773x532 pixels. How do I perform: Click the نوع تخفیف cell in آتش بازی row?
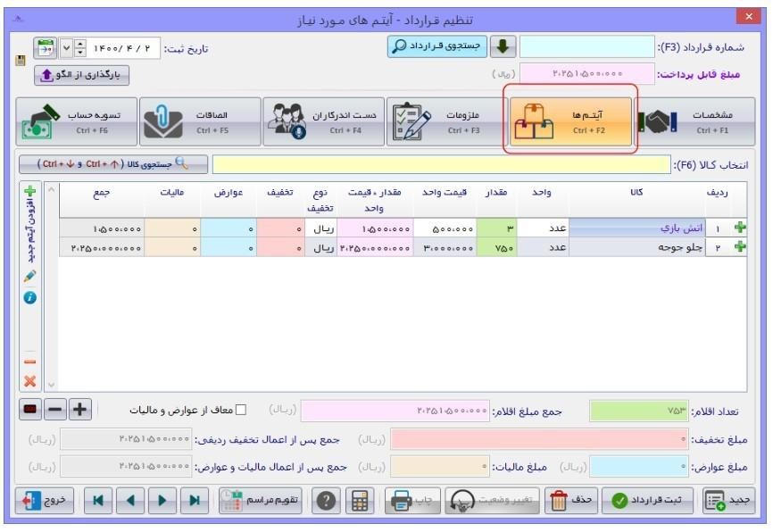pos(321,229)
